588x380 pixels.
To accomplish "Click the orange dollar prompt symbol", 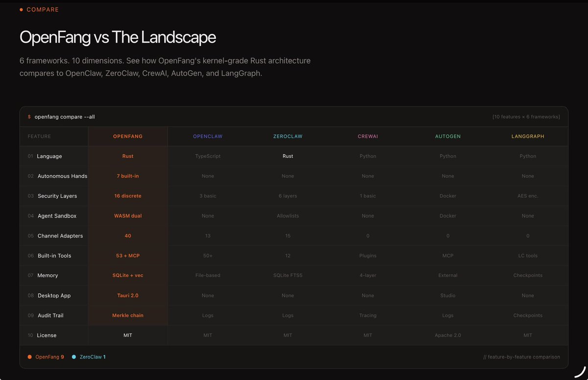I will click(29, 117).
